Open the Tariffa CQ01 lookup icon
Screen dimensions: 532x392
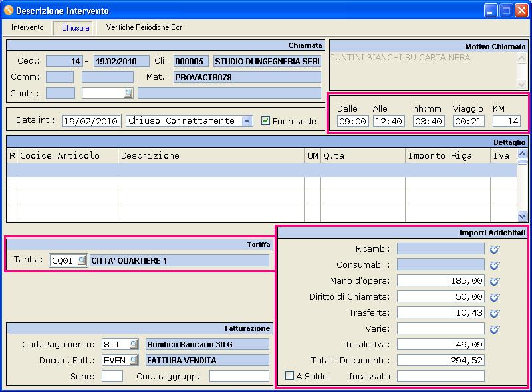[x=82, y=260]
